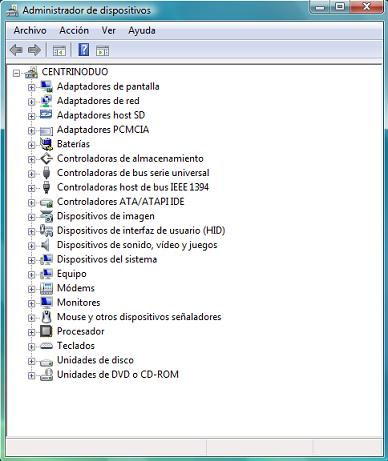Maximize the Administrador de dispositivos window
The image size is (388, 461).
pyautogui.click(x=340, y=7)
